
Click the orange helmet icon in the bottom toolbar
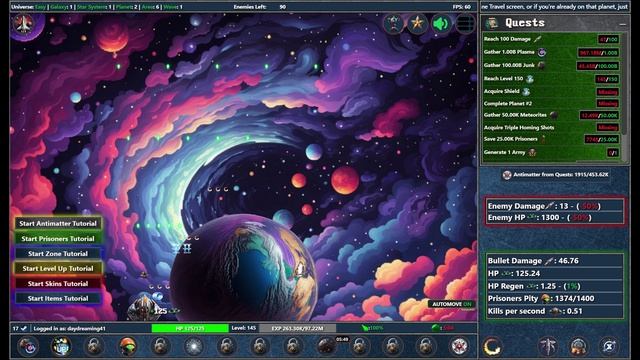click(x=127, y=347)
